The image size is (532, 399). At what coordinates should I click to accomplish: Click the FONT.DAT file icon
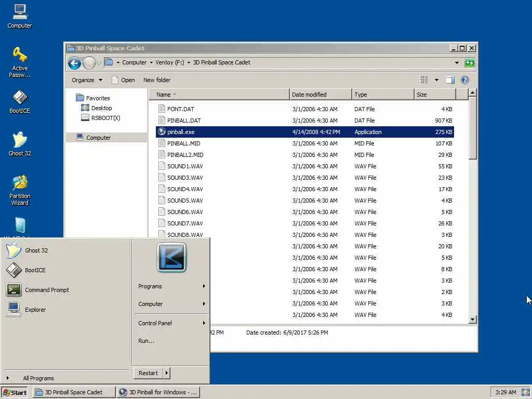click(x=162, y=109)
